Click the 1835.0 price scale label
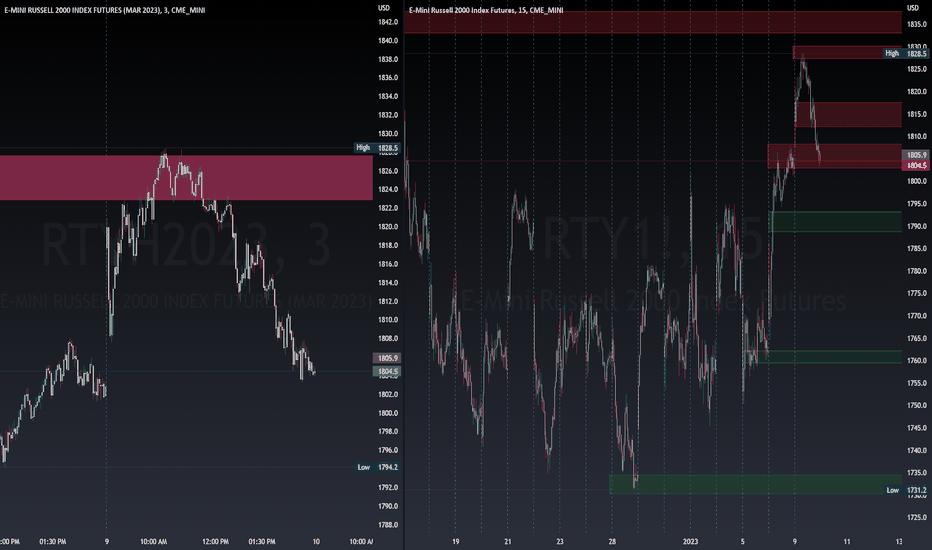932x550 pixels. (917, 24)
